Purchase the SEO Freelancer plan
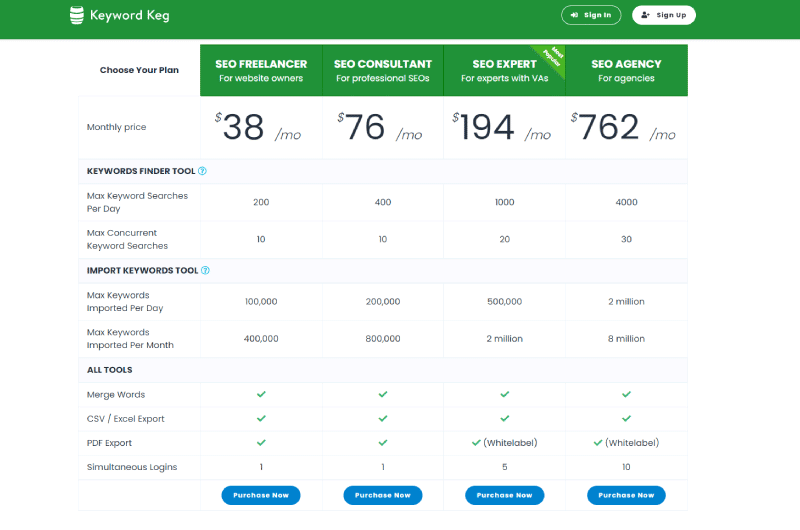 point(261,495)
